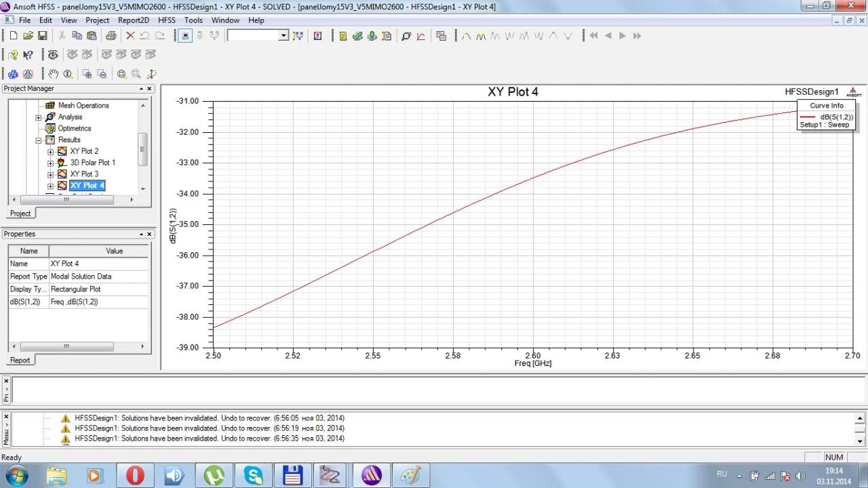Click the What's This help cursor icon
The width and height of the screenshot is (868, 488).
pos(28,55)
